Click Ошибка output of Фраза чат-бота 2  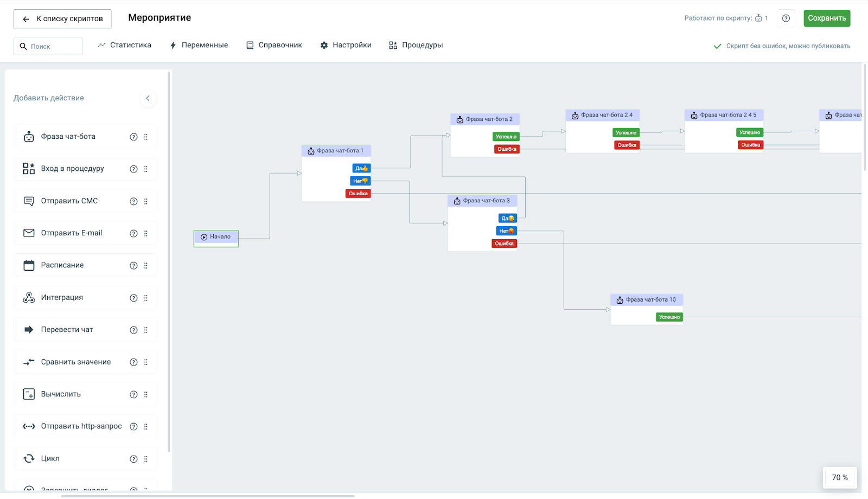coord(507,149)
